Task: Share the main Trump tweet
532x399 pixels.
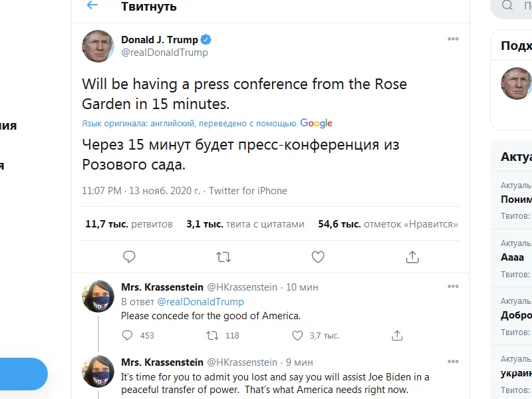Action: tap(412, 257)
